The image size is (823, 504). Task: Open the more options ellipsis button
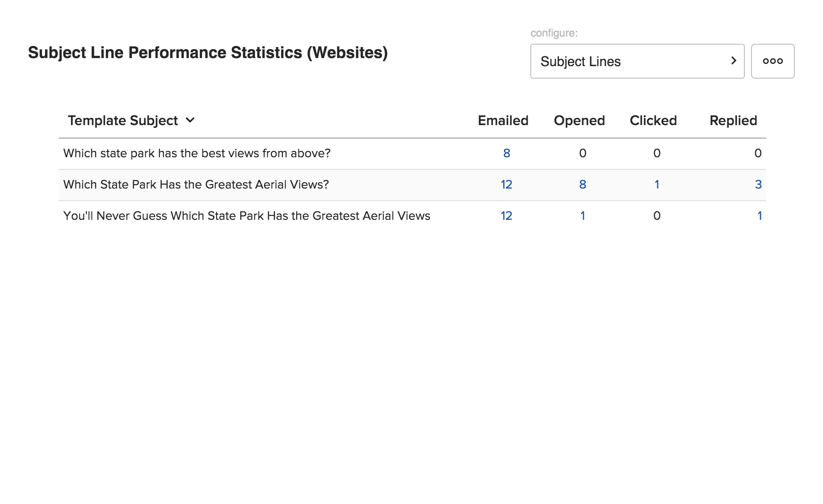[773, 61]
